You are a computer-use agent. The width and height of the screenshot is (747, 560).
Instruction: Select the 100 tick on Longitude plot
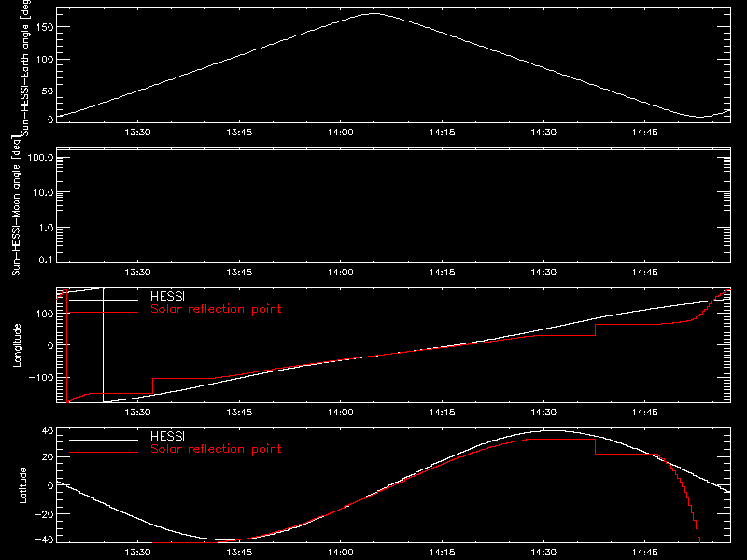44,314
